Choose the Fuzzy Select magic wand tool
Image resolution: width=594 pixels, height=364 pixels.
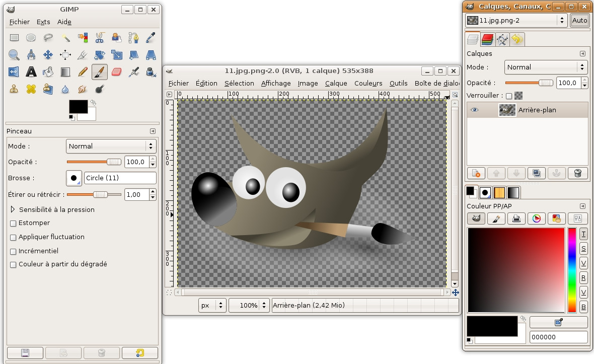[x=65, y=37]
